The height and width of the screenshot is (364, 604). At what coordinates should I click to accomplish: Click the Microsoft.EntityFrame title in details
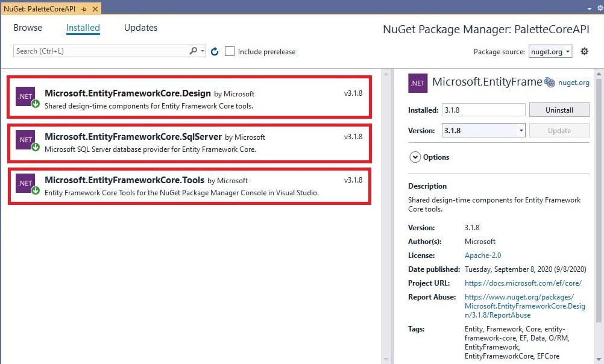tap(487, 82)
